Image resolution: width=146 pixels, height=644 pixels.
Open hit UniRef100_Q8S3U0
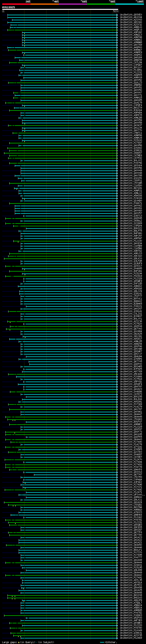tap(131, 22)
